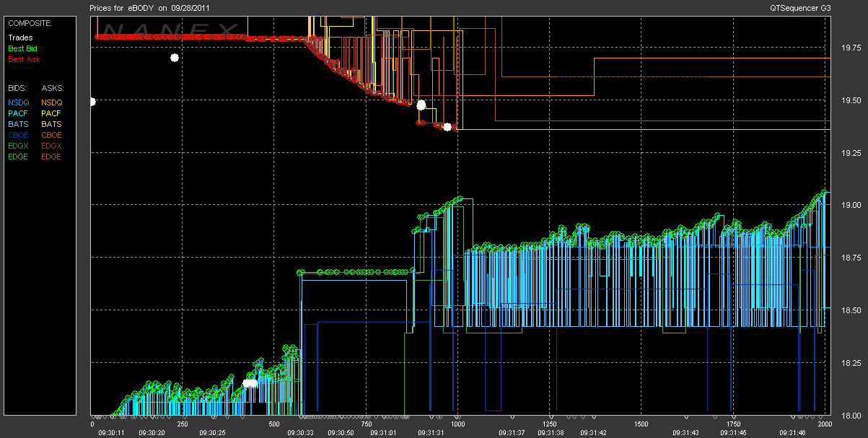Click the 09:31:43 time label
This screenshot has height=438, width=868.
click(x=685, y=432)
